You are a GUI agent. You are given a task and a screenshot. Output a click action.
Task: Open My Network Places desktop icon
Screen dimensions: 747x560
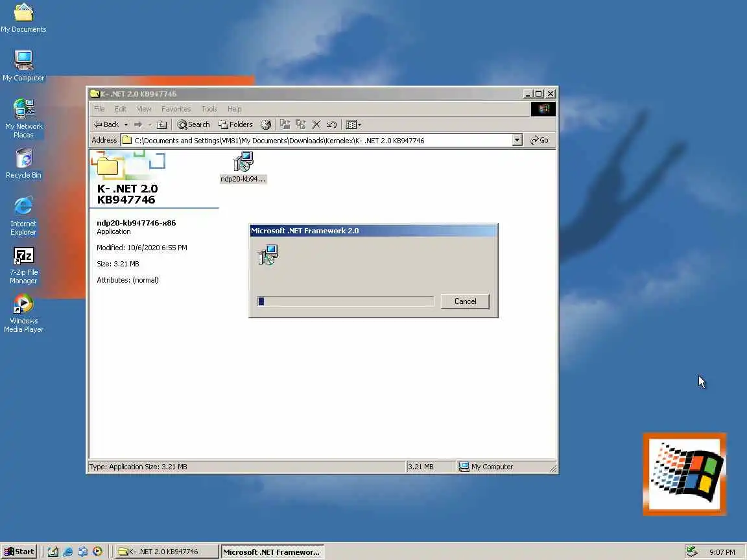23,119
